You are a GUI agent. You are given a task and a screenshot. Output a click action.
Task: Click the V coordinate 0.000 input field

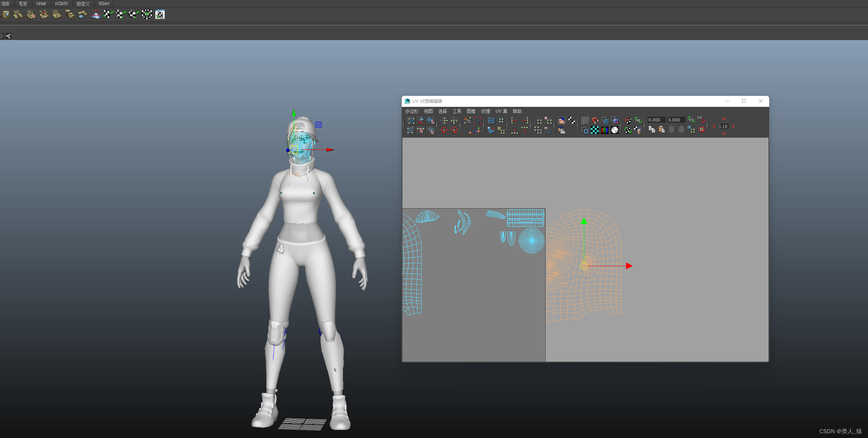[676, 120]
